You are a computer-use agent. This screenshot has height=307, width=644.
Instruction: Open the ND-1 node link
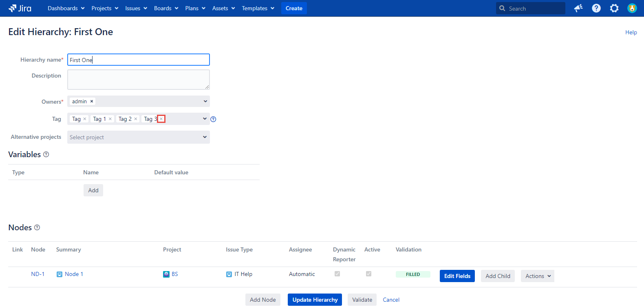tap(37, 274)
